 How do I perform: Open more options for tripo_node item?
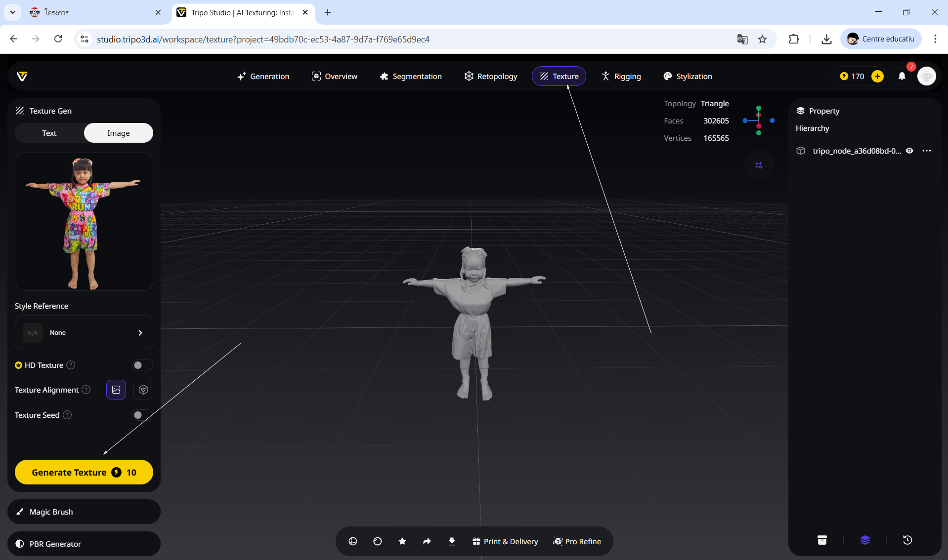[927, 151]
